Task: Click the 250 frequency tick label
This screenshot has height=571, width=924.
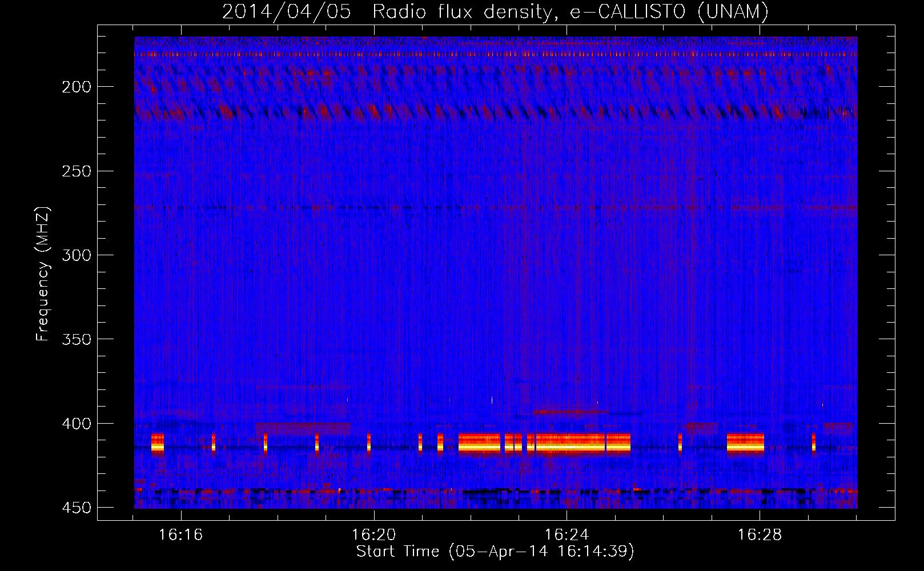Action: click(x=77, y=171)
